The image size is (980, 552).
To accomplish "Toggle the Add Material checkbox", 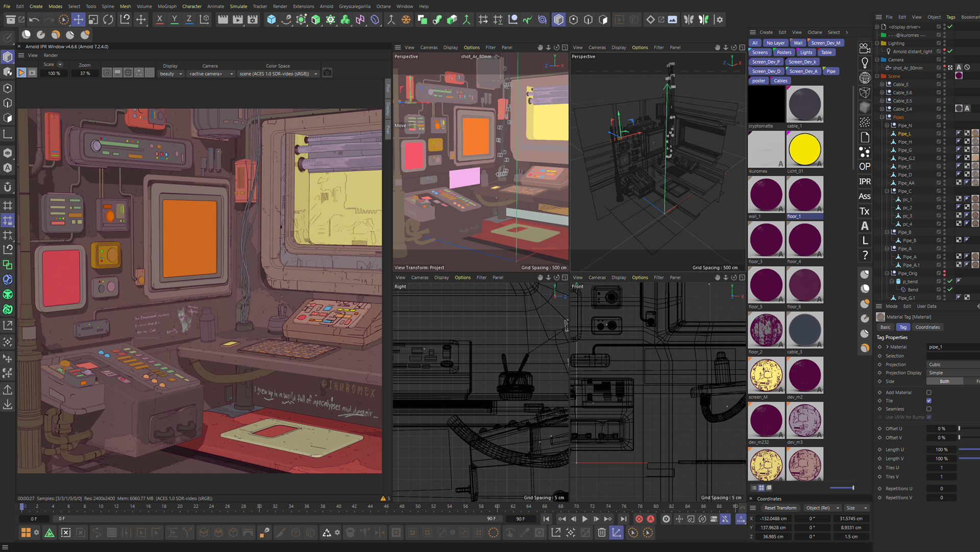I will pos(929,393).
